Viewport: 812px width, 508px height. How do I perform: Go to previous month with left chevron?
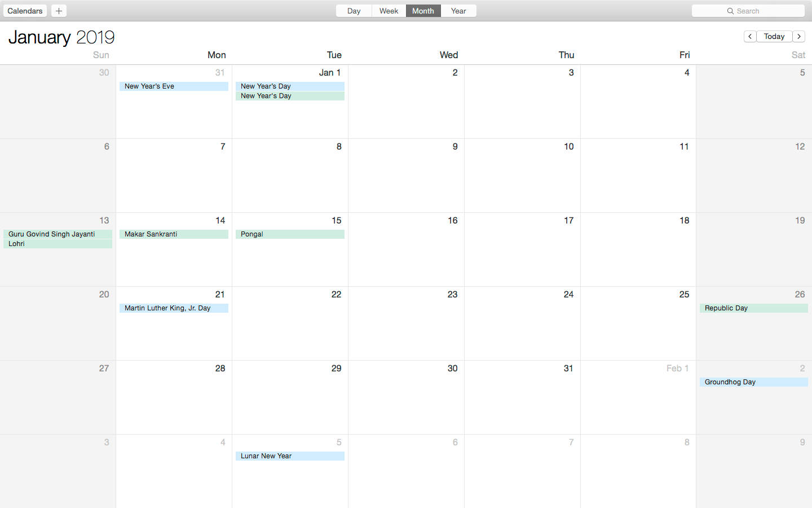point(749,36)
